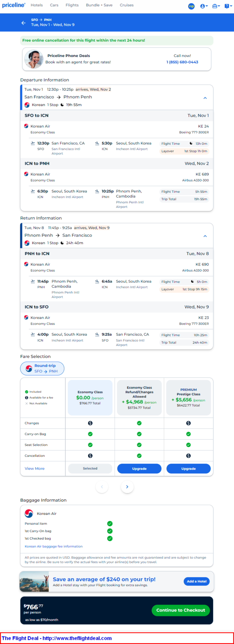234x644 pixels.
Task: Click the previous fare carousel arrow
Action: pyautogui.click(x=102, y=487)
